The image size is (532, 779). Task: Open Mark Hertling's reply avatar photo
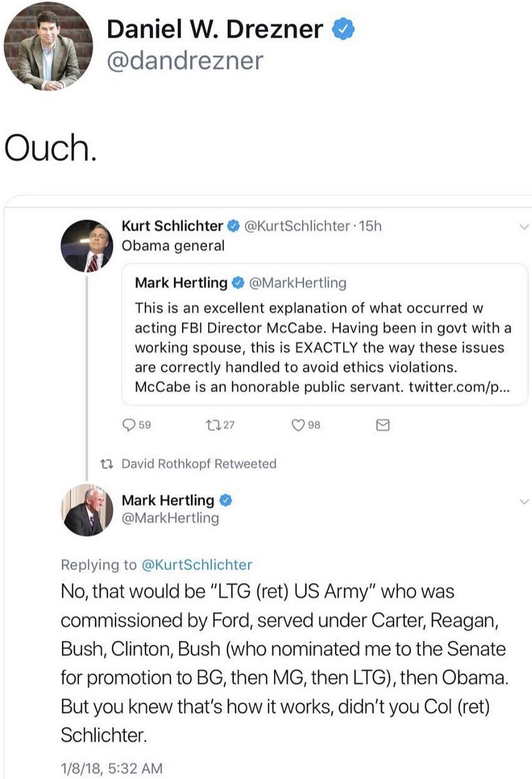87,510
